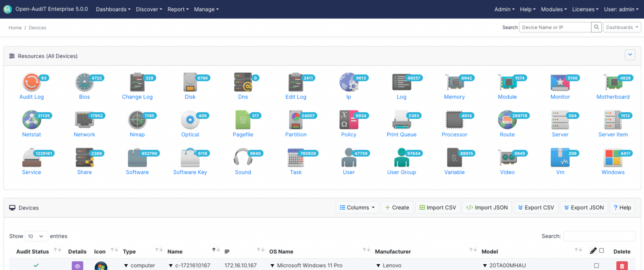Click the Open-AudIT logo icon
Screen dimensions: 644x270
(x=8, y=9)
